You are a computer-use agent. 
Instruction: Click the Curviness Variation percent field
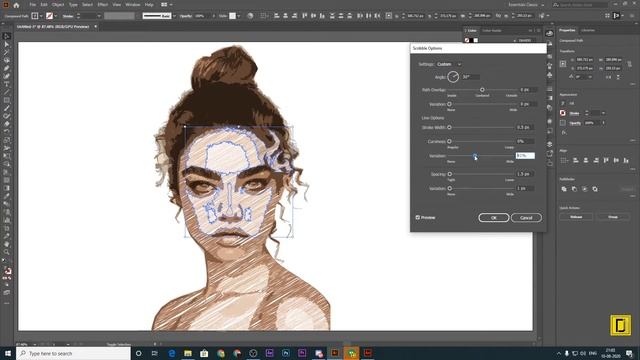click(525, 156)
